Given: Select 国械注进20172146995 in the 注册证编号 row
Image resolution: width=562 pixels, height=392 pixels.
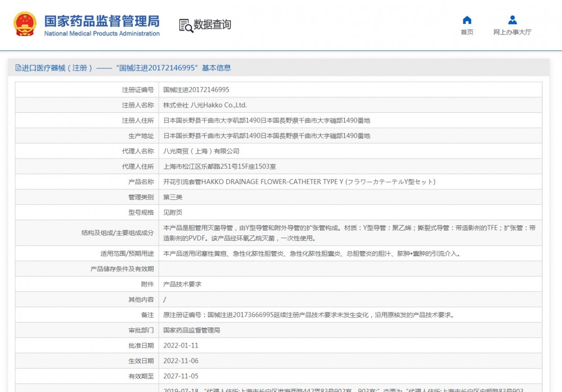Looking at the screenshot, I should click(x=196, y=90).
